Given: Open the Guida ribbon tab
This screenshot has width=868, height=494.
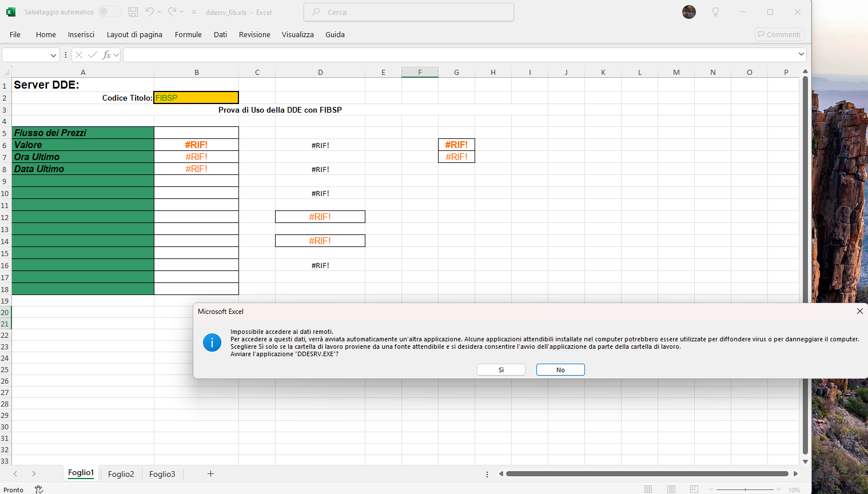Looking at the screenshot, I should 335,34.
